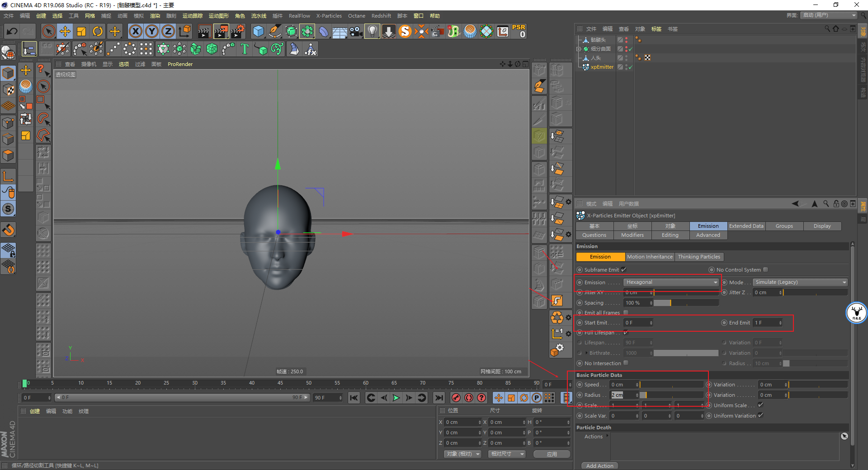Open the Emission Hexagonal dropdown
The image size is (868, 470).
click(671, 282)
